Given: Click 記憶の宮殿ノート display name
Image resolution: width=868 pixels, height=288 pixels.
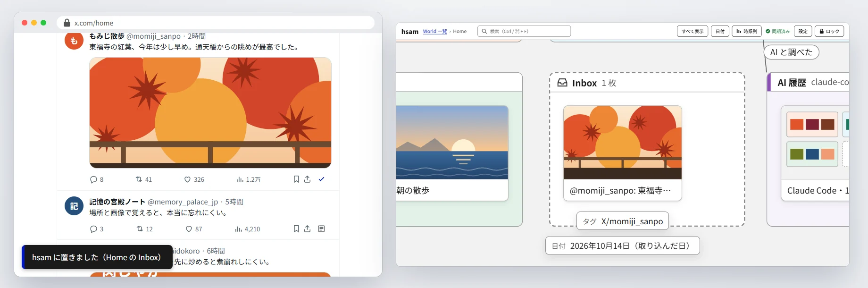Looking at the screenshot, I should (x=117, y=202).
